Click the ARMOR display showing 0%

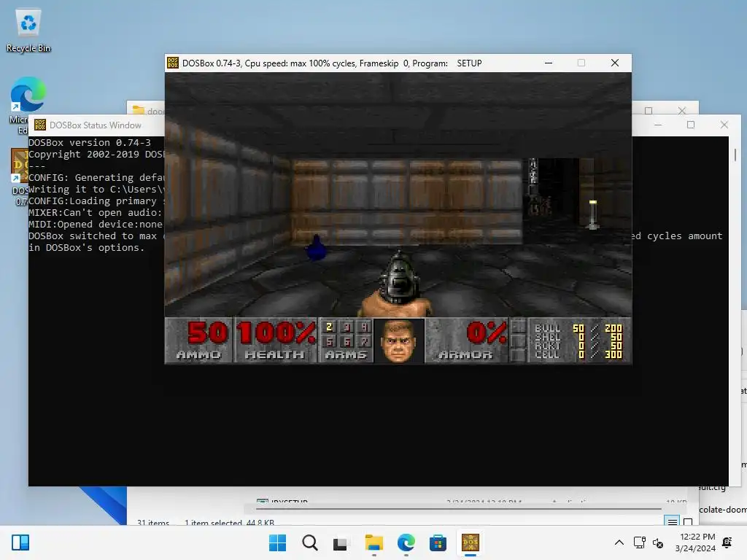click(x=467, y=340)
